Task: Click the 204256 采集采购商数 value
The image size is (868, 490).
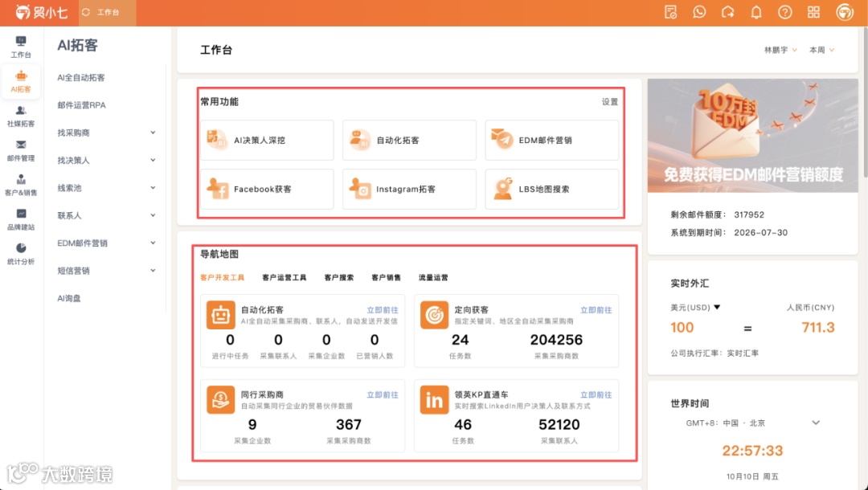Action: coord(556,340)
